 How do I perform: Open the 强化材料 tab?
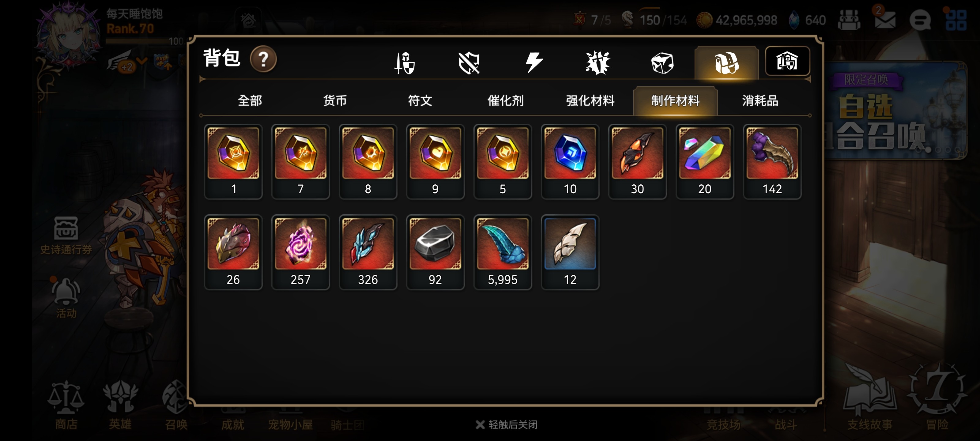point(590,100)
